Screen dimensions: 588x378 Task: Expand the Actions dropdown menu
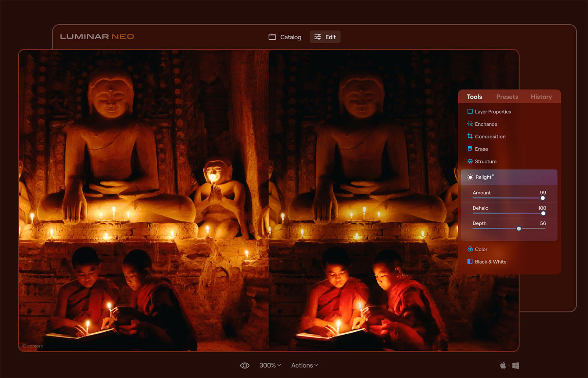pos(304,365)
